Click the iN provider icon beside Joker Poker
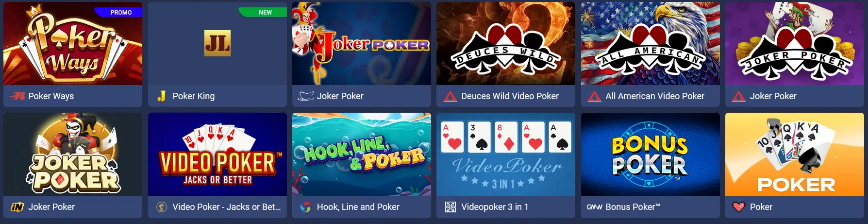 click(x=17, y=207)
